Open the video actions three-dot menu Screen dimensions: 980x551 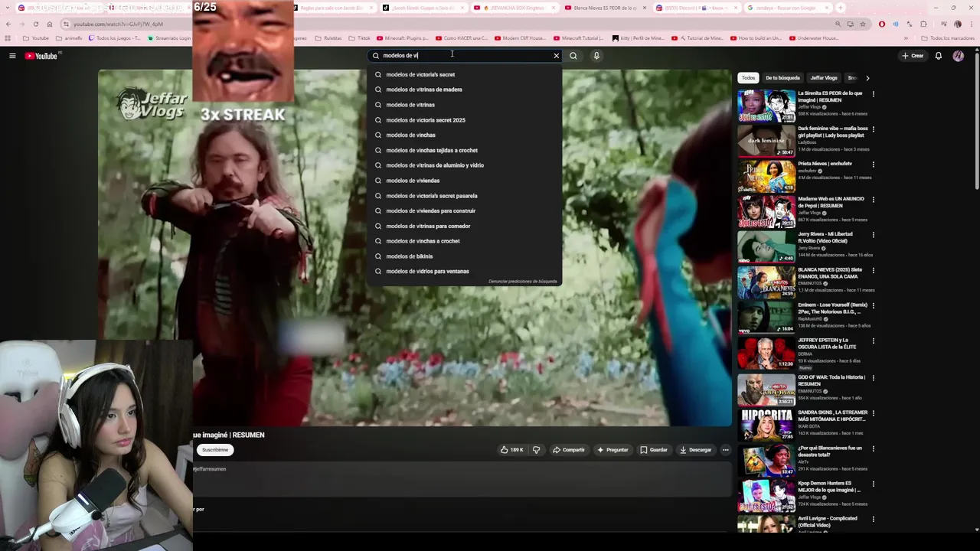pyautogui.click(x=726, y=450)
